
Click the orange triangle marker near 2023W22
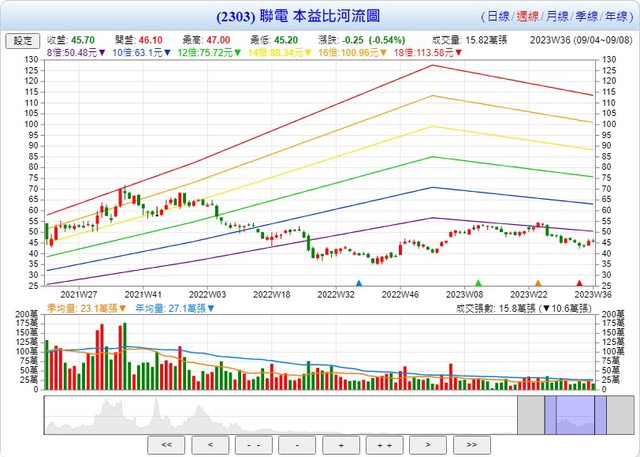[538, 284]
